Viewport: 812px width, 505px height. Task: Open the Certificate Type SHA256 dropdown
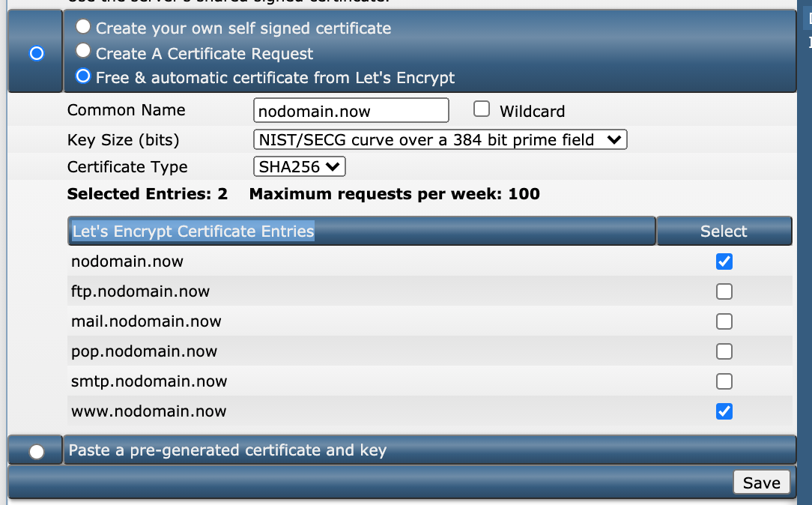[x=300, y=166]
